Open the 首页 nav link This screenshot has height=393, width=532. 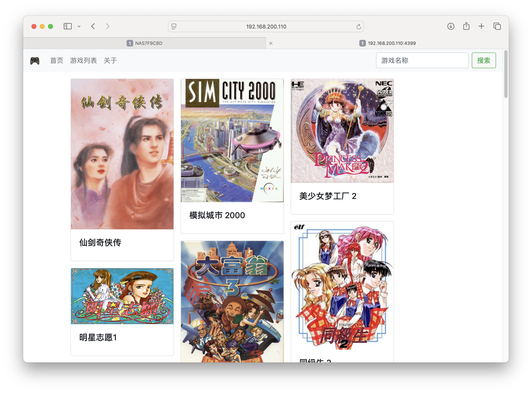(x=57, y=60)
